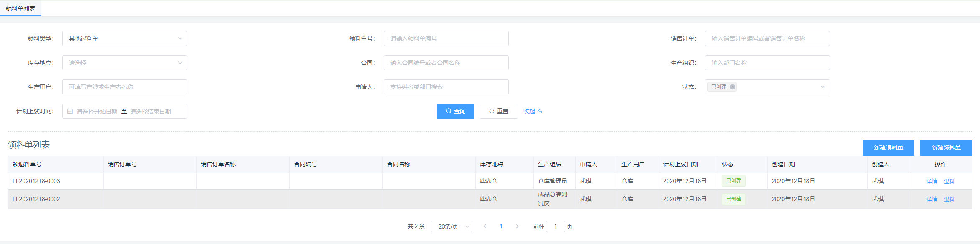Collapse the filters with 收起
The image size is (980, 244).
(532, 111)
